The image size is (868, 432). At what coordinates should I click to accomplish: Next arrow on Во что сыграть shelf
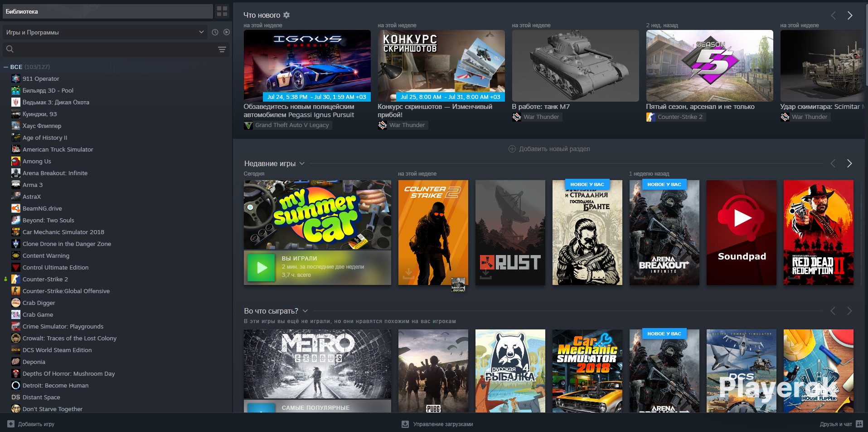[849, 311]
